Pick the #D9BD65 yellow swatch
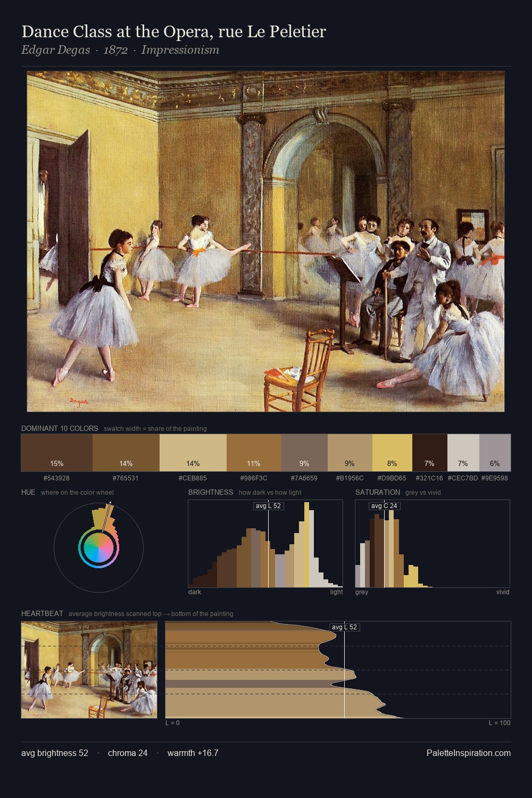532x798 pixels. click(x=392, y=453)
